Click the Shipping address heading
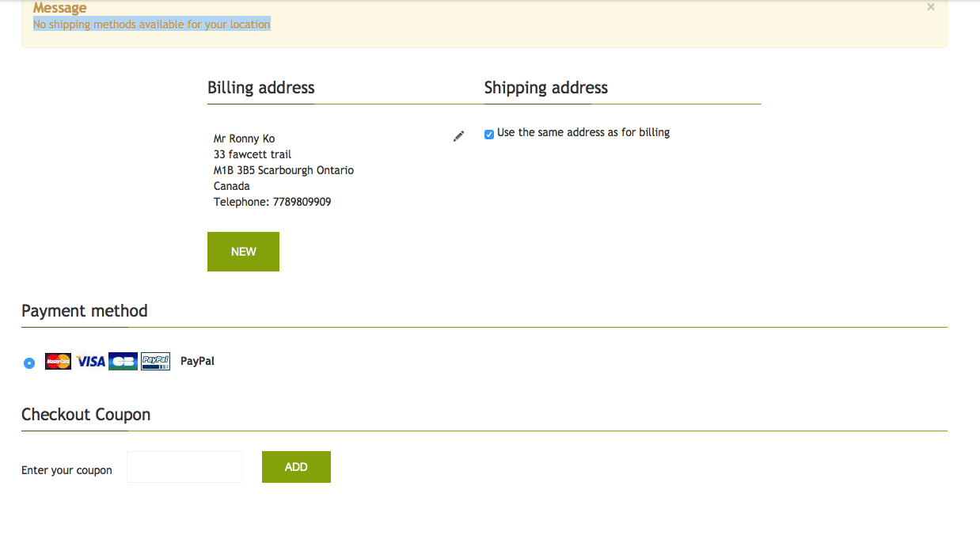 [x=546, y=88]
